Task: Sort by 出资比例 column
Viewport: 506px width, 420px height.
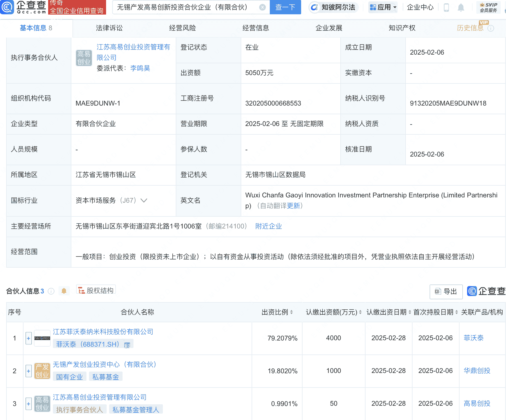Action: pyautogui.click(x=291, y=312)
